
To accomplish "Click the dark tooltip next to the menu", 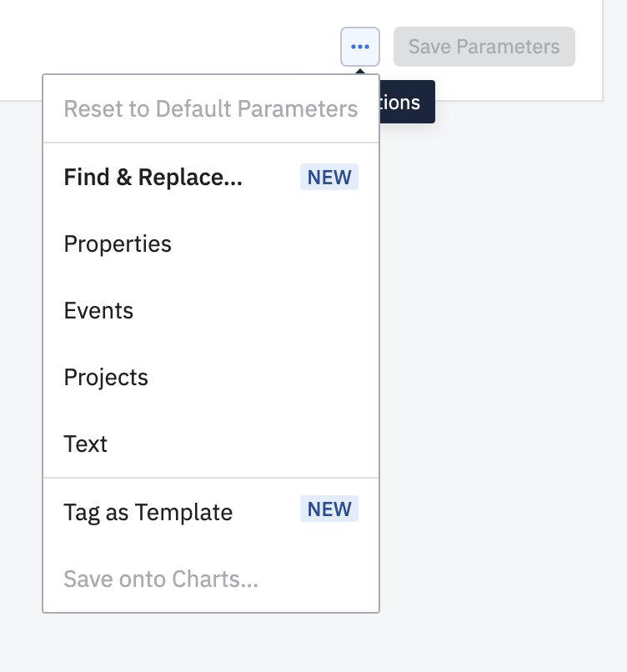I will click(407, 103).
